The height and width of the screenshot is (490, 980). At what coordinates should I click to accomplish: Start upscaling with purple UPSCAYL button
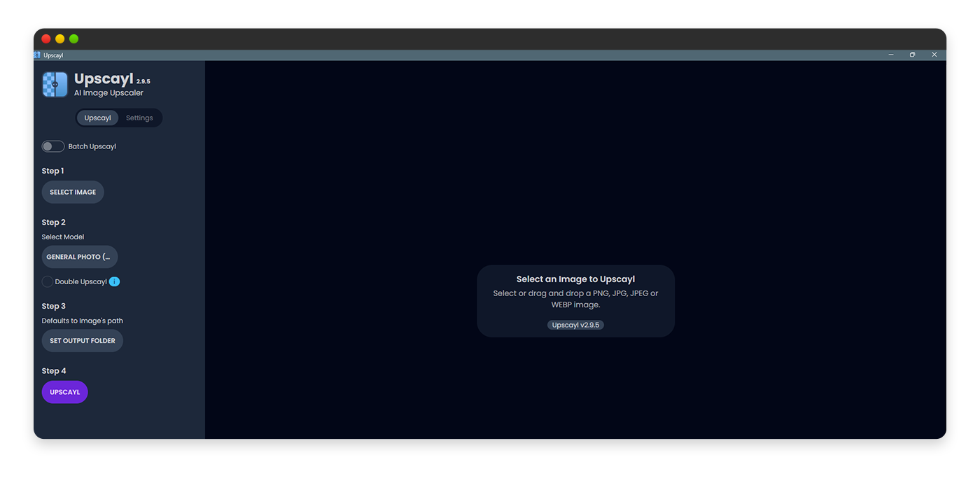coord(64,392)
